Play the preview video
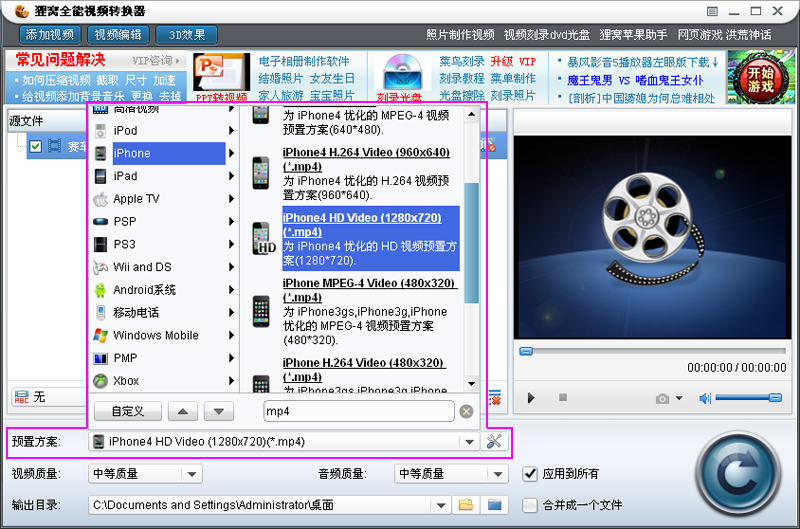Screen dimensions: 800x529 [531, 397]
